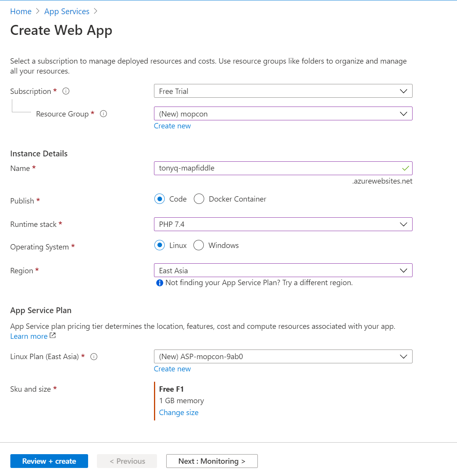Expand the Region dropdown showing East Asia
The image size is (457, 476).
283,271
